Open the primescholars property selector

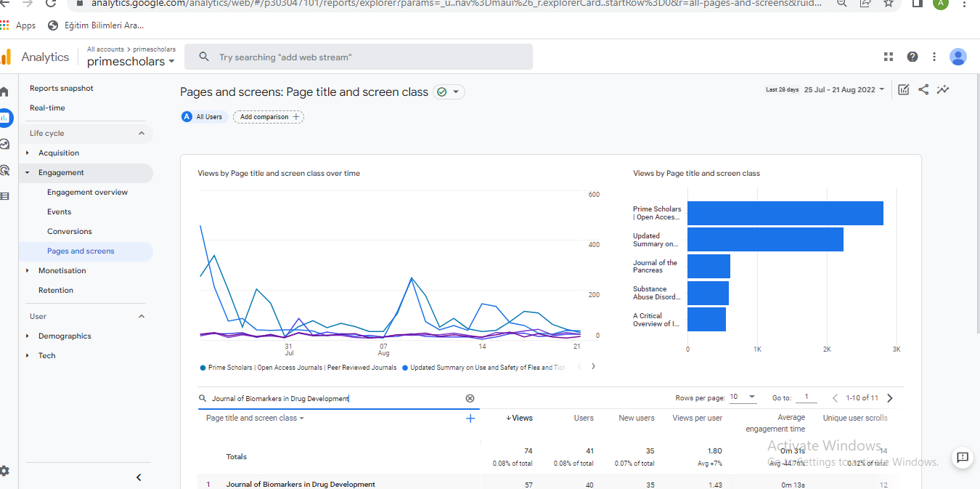tap(131, 62)
